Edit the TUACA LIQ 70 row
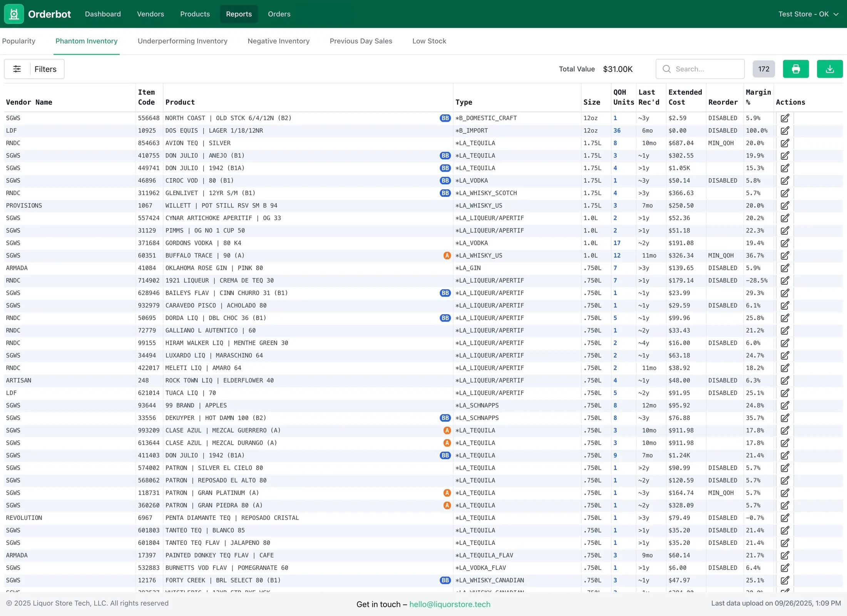Image resolution: width=847 pixels, height=616 pixels. [785, 393]
